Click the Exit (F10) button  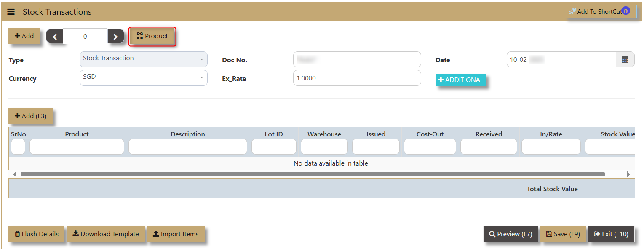611,234
